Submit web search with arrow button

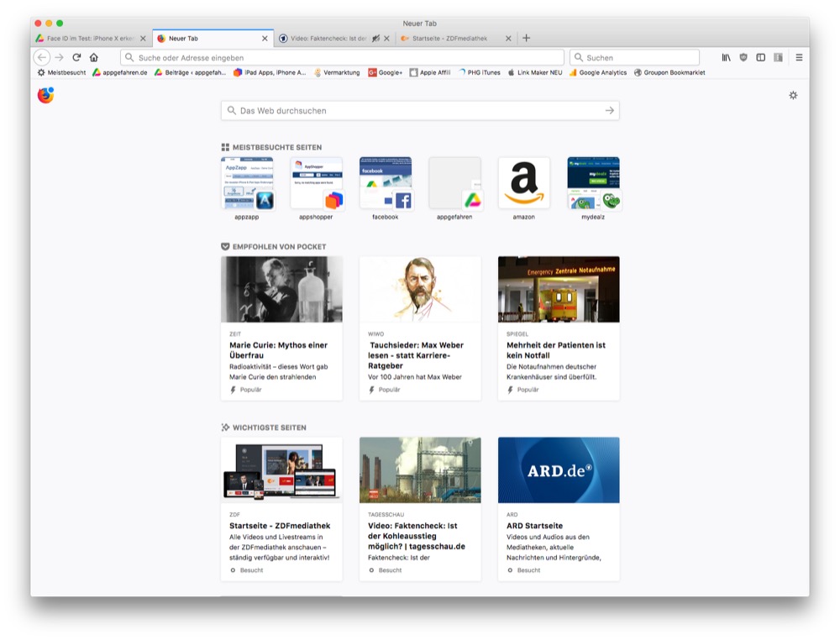coord(609,111)
